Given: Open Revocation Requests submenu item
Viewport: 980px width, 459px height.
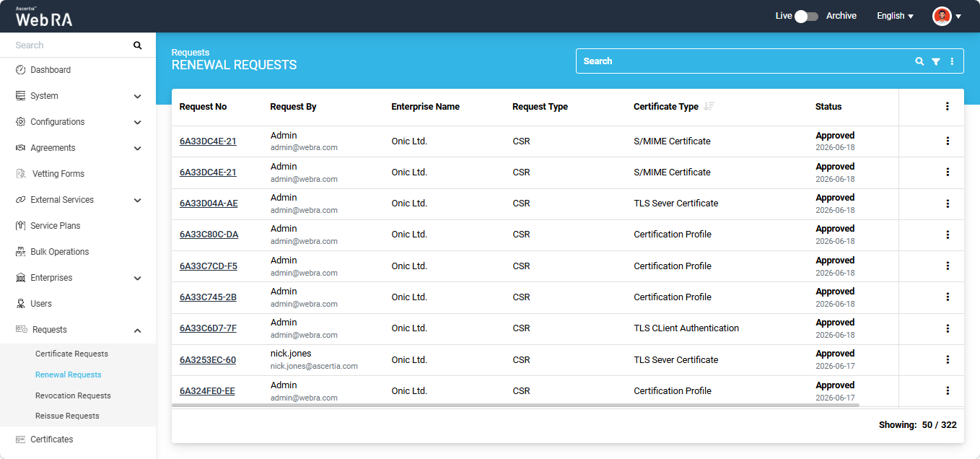Looking at the screenshot, I should [73, 395].
